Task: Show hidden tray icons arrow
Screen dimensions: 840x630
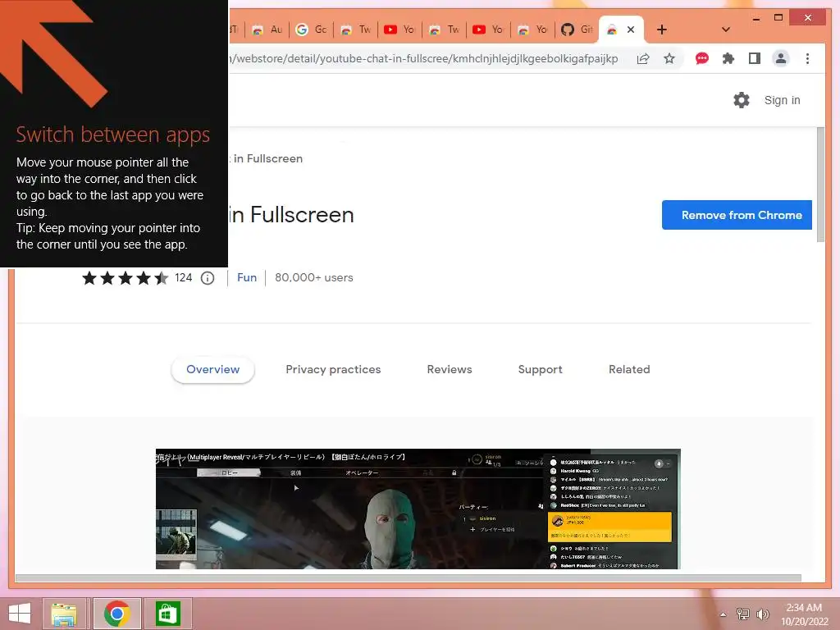Action: point(723,614)
